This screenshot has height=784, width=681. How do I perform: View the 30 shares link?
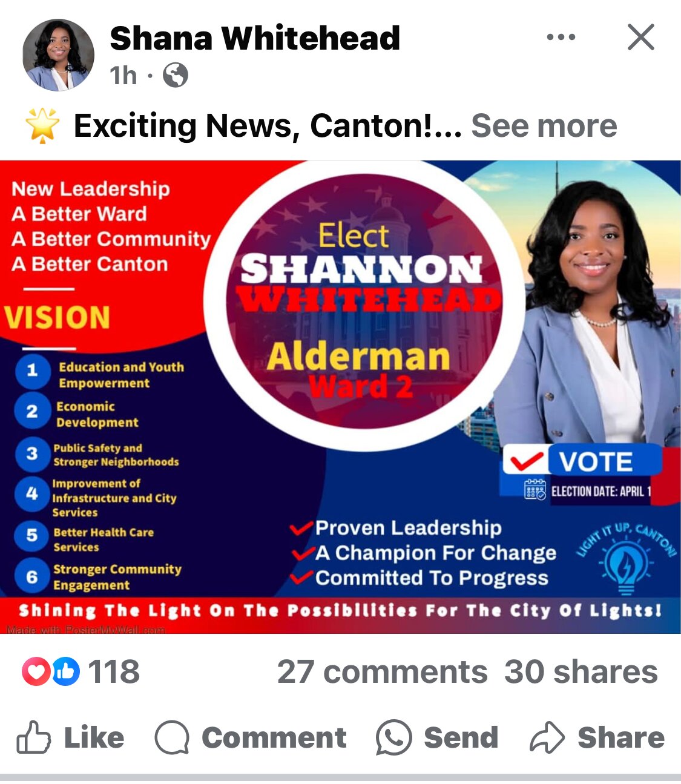click(581, 672)
